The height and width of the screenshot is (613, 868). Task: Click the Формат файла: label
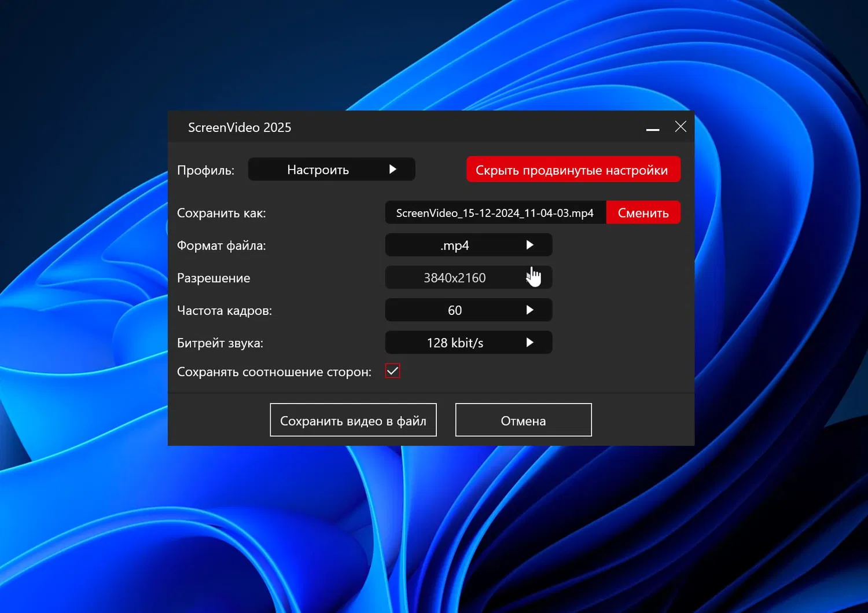pos(222,245)
